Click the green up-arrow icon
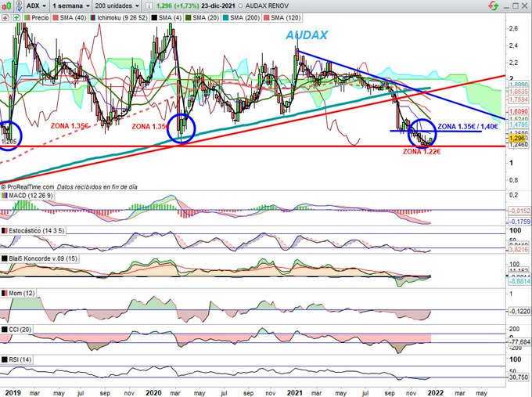The height and width of the screenshot is (397, 532). coord(16,18)
